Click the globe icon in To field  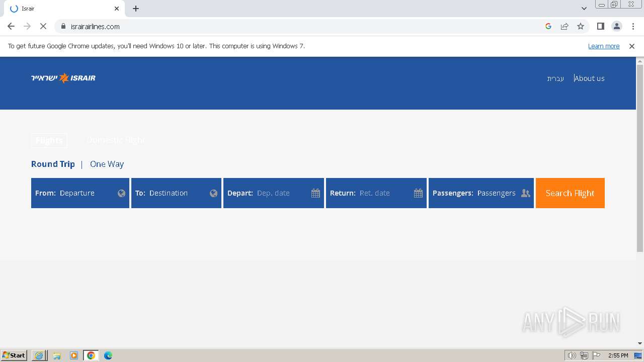213,193
